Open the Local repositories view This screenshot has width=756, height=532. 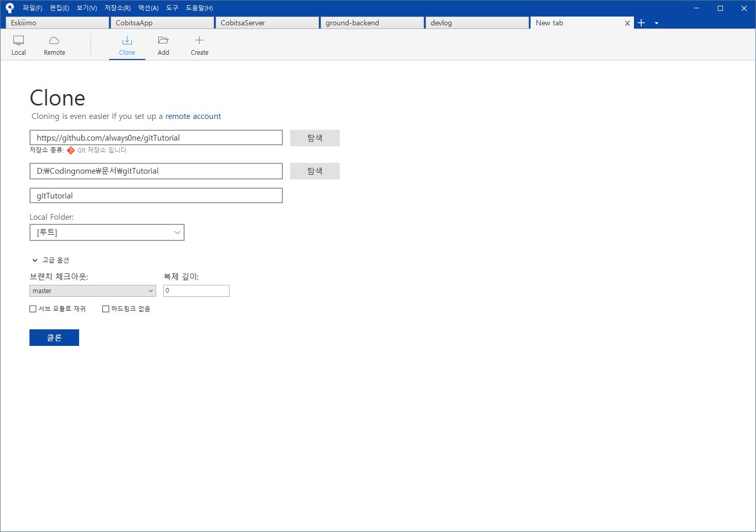(19, 45)
